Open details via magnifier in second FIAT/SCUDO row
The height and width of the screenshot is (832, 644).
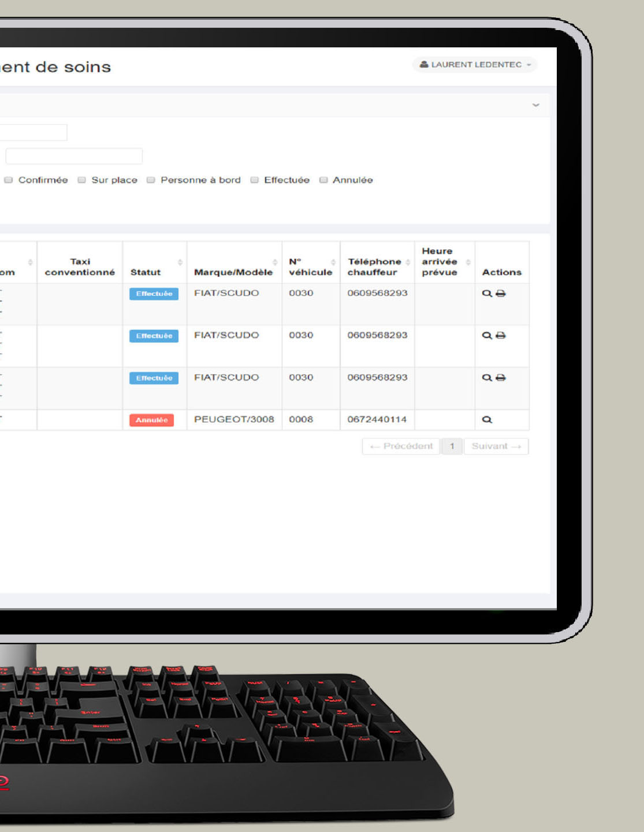pyautogui.click(x=487, y=336)
